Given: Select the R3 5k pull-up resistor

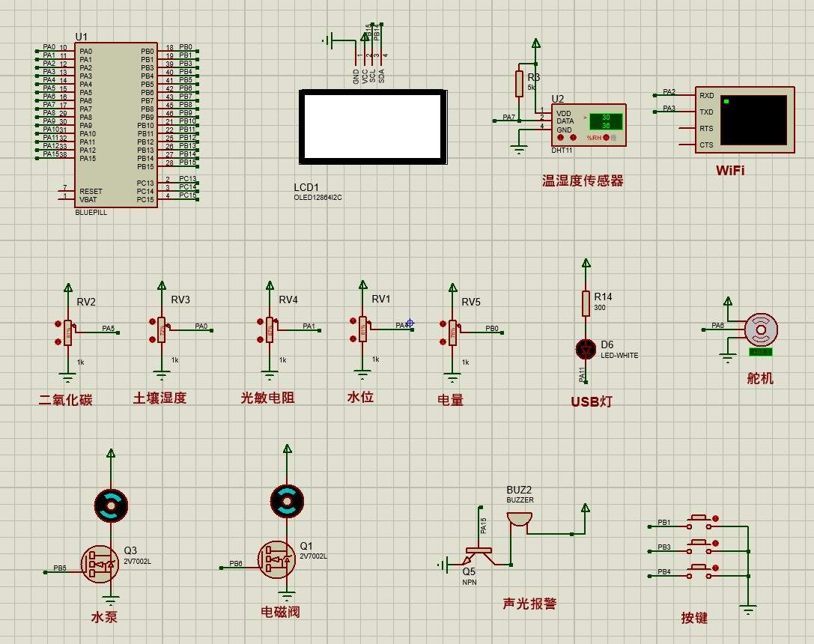Looking at the screenshot, I should coord(519,84).
